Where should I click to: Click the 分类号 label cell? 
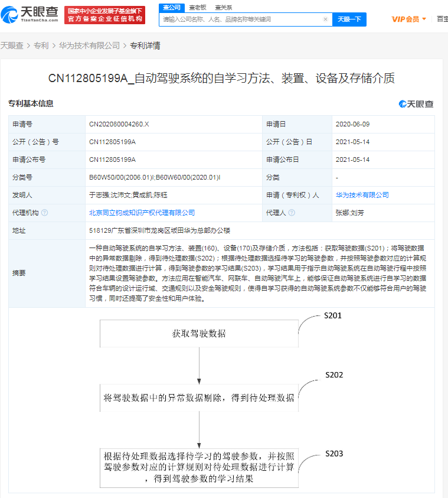pyautogui.click(x=47, y=178)
